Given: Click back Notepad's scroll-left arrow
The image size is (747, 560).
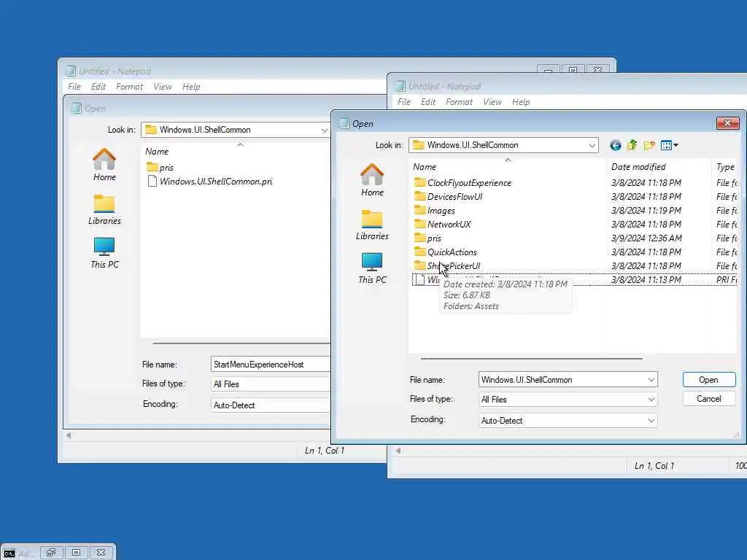Looking at the screenshot, I should click(69, 435).
